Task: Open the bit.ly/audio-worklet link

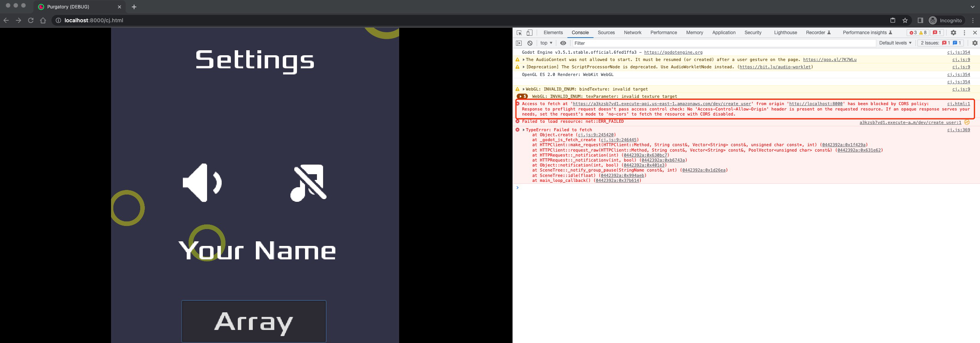Action: coord(775,67)
